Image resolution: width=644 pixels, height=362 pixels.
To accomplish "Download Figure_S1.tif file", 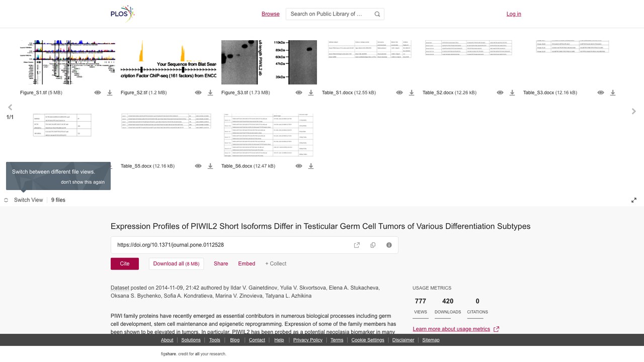I will pyautogui.click(x=110, y=93).
